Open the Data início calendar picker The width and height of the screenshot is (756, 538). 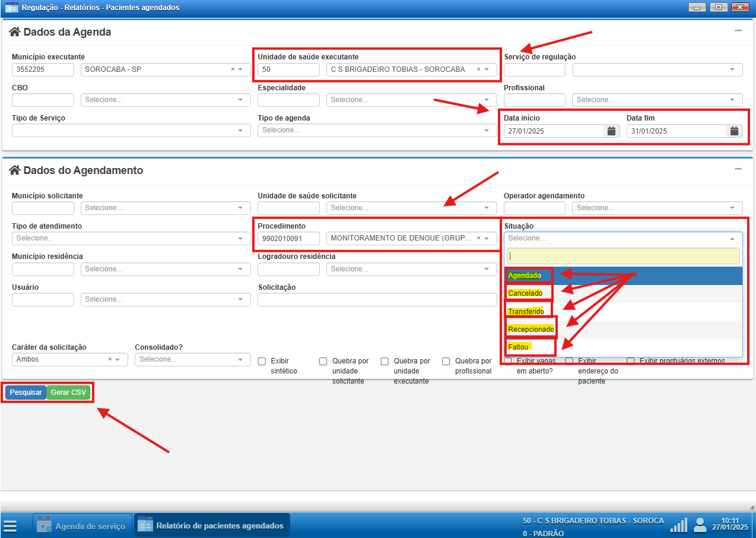[611, 131]
